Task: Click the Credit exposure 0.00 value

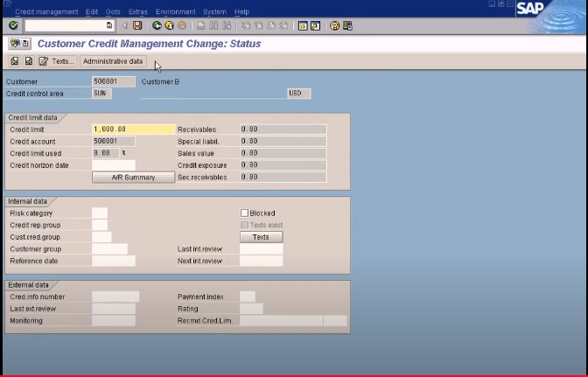Action: point(283,165)
